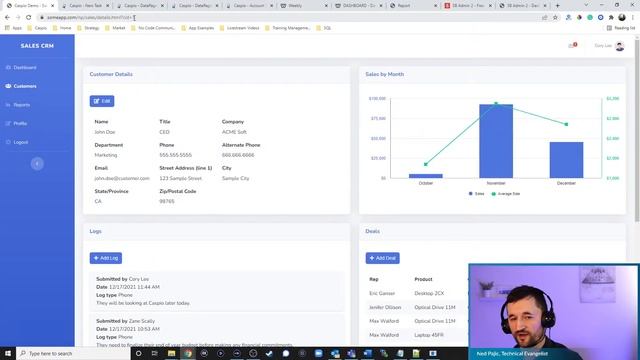Toggle the Sales legend item
Viewport: 640px width, 360px height.
click(x=476, y=194)
